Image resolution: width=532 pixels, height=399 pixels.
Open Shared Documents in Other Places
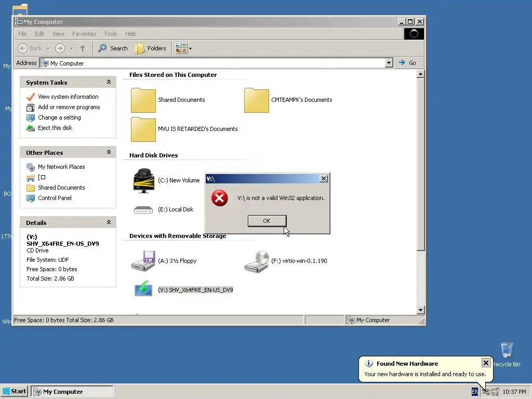pyautogui.click(x=61, y=188)
